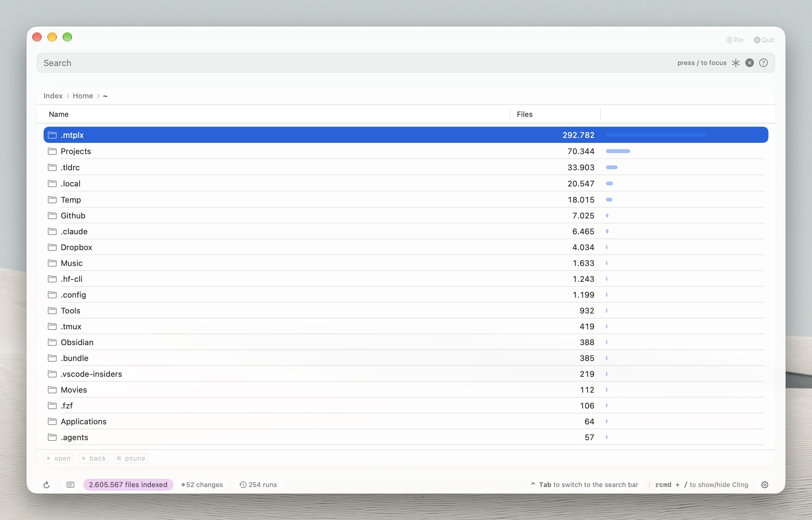The image size is (812, 520).
Task: Select the .claude folder row
Action: click(x=406, y=231)
